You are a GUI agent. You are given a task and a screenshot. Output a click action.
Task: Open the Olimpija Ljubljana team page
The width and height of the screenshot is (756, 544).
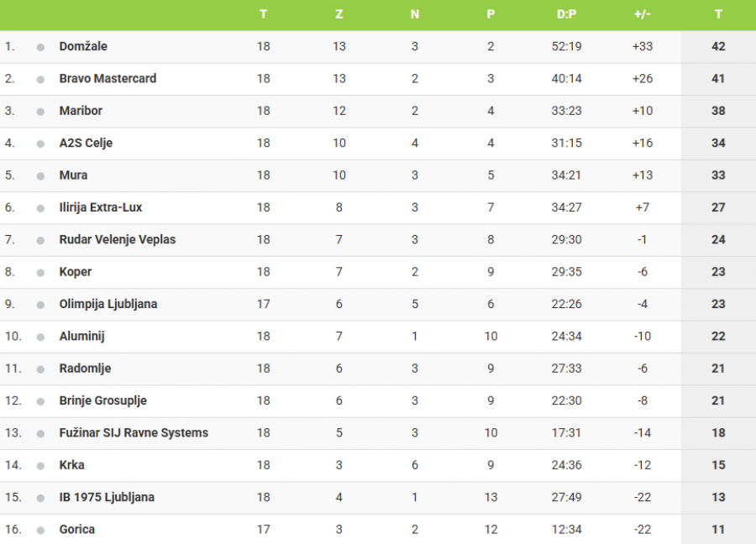tap(108, 304)
